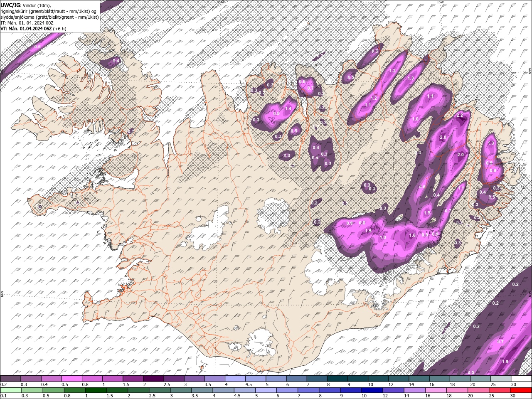Pick the snow legend swatch starting at 2.5

(174, 379)
